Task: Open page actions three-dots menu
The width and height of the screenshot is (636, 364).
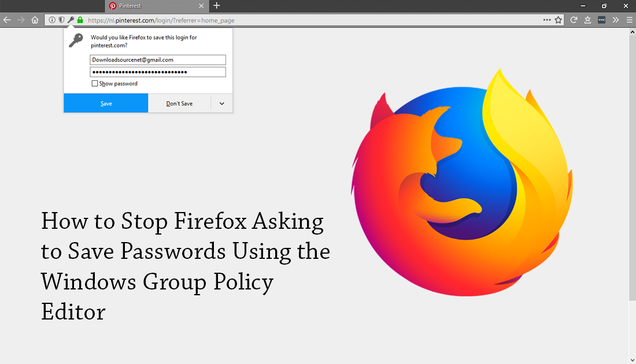Action: (547, 20)
